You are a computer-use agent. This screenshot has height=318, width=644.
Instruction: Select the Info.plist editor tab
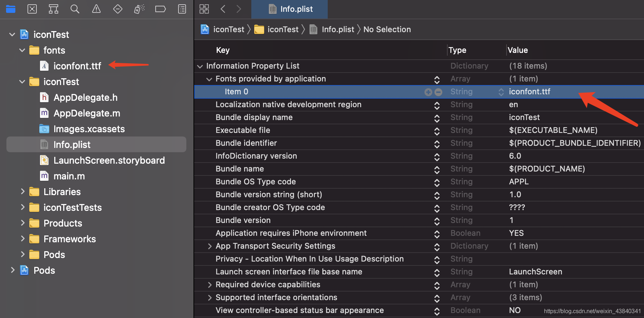pyautogui.click(x=290, y=9)
